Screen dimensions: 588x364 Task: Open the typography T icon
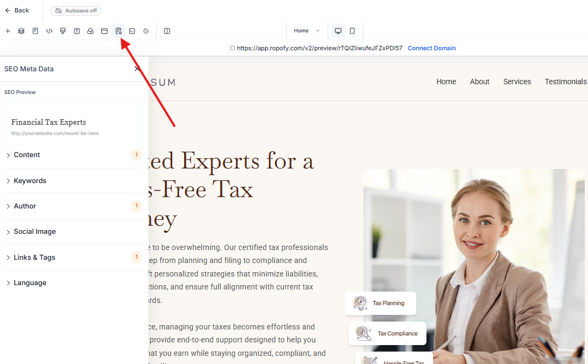77,31
